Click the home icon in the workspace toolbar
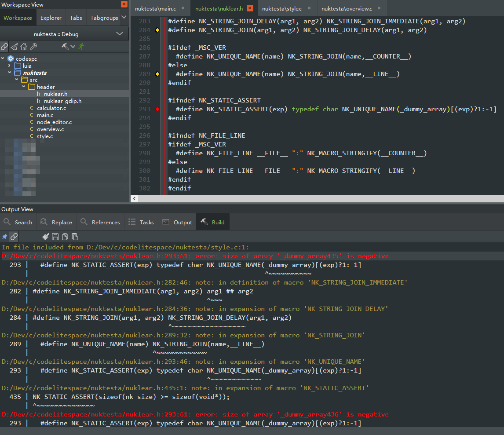 pos(24,46)
